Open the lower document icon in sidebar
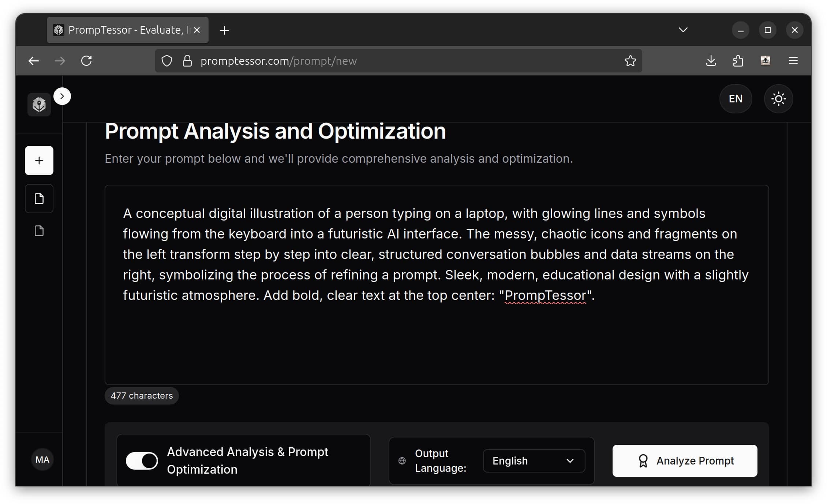Screen dimensions: 827x504 (39, 231)
